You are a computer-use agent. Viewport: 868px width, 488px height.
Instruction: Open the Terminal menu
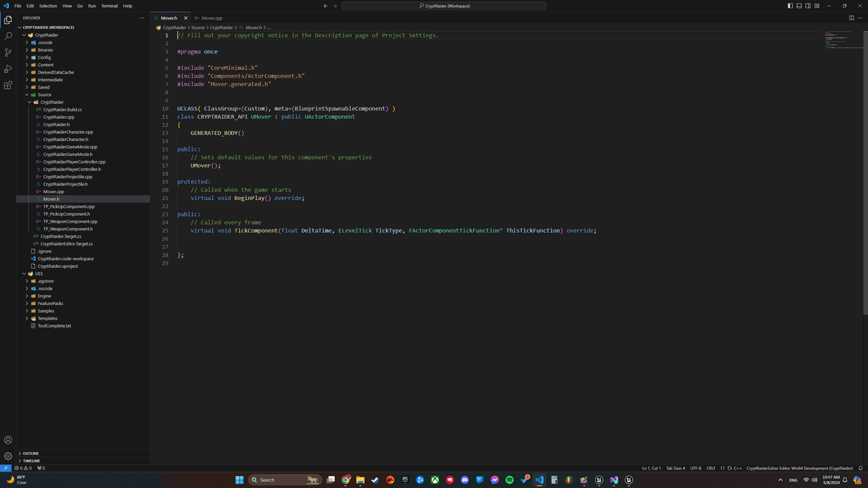tap(109, 6)
